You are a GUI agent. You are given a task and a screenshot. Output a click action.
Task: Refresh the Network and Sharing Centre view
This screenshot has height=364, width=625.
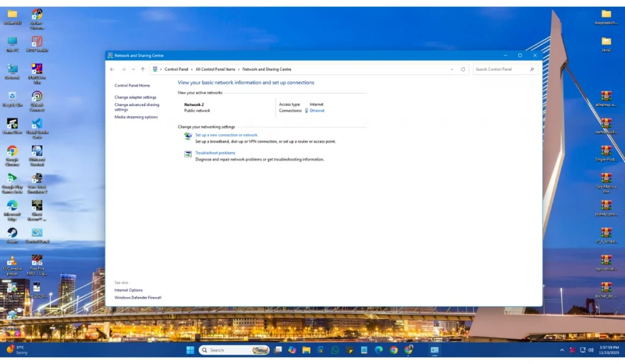coord(463,70)
